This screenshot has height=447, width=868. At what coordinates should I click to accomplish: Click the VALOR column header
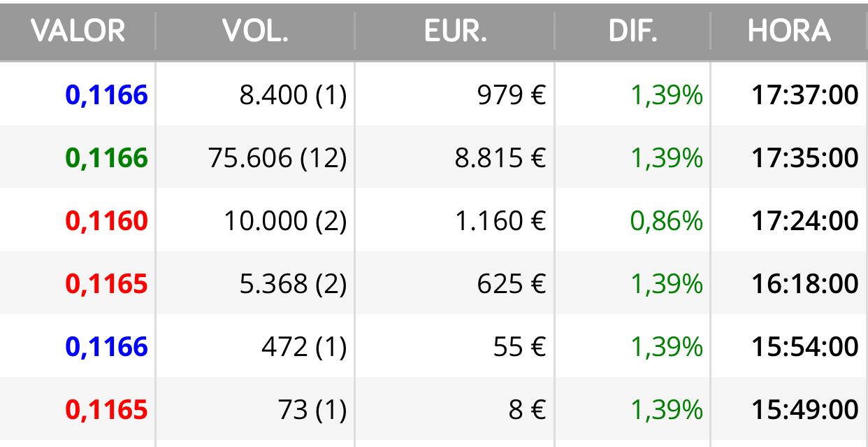tap(78, 31)
